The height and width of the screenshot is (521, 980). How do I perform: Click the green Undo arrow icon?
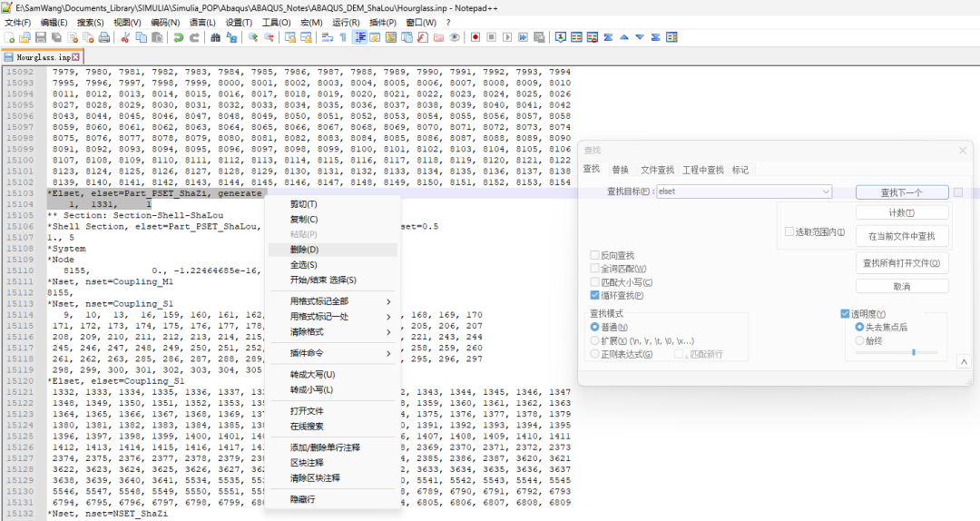[x=178, y=37]
